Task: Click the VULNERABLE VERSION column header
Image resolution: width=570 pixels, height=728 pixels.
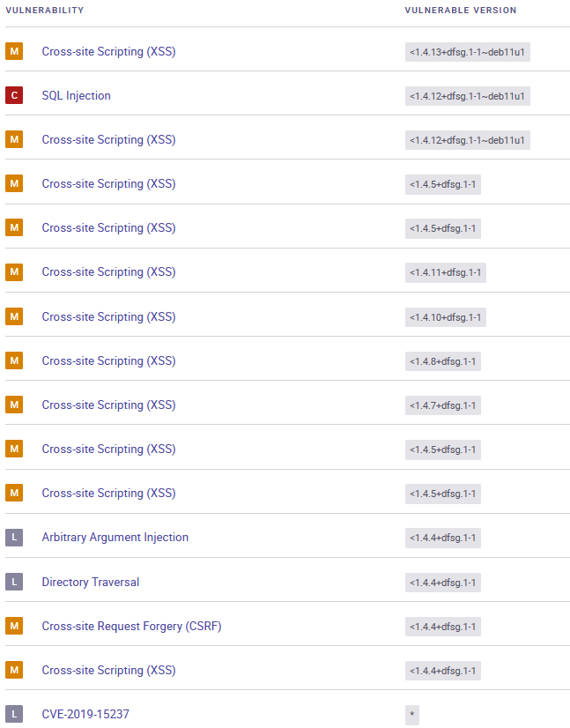Action: pyautogui.click(x=461, y=11)
